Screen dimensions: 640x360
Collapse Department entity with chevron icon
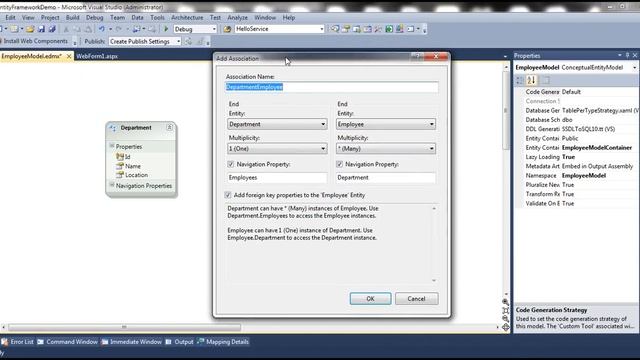tap(169, 128)
